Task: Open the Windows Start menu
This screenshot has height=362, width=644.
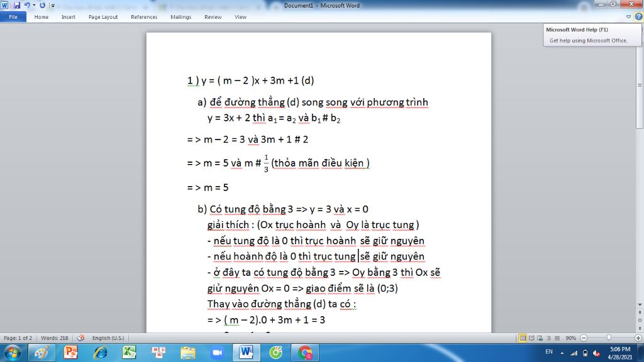Action: (x=12, y=353)
